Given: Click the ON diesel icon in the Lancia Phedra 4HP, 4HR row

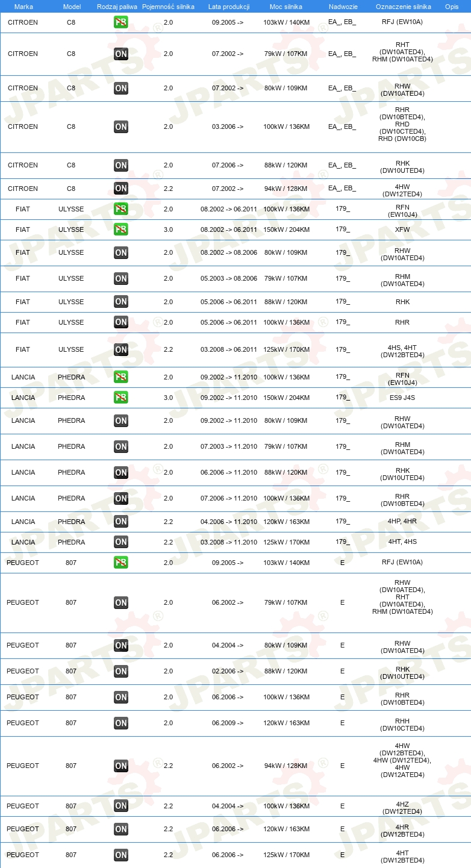Looking at the screenshot, I should 121,522.
